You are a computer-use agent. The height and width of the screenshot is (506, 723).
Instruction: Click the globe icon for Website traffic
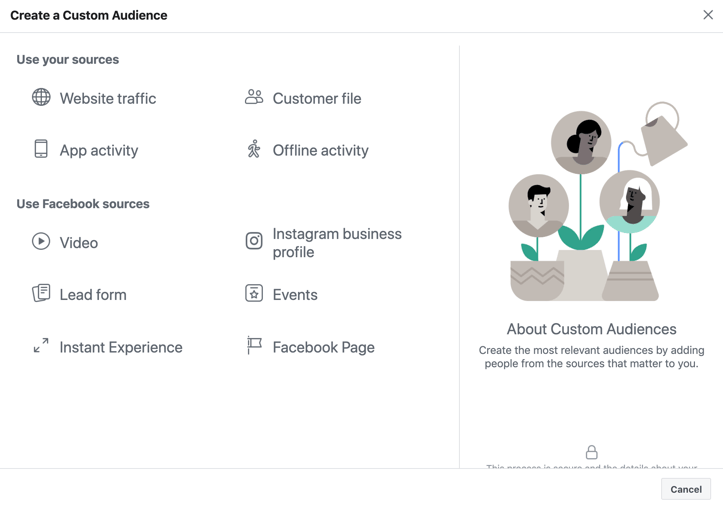(x=41, y=97)
